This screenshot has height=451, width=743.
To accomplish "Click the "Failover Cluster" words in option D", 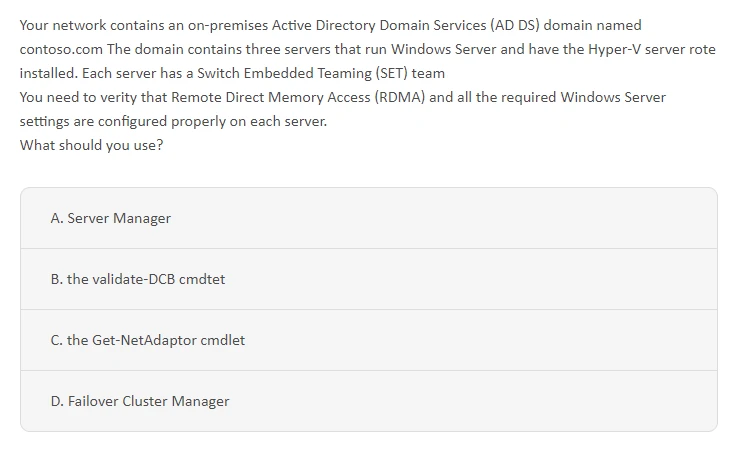I will point(117,401).
